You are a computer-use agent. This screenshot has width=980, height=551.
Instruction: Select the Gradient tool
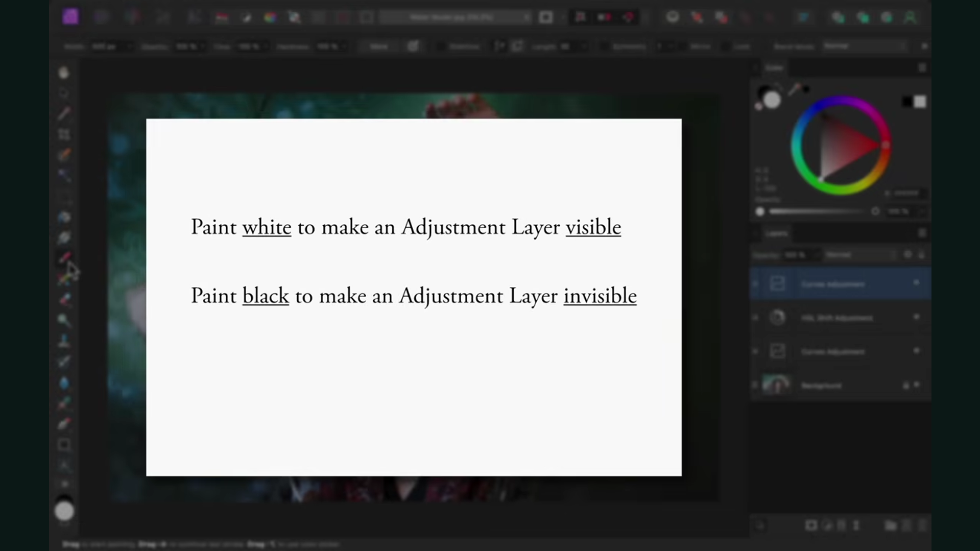[x=64, y=238]
